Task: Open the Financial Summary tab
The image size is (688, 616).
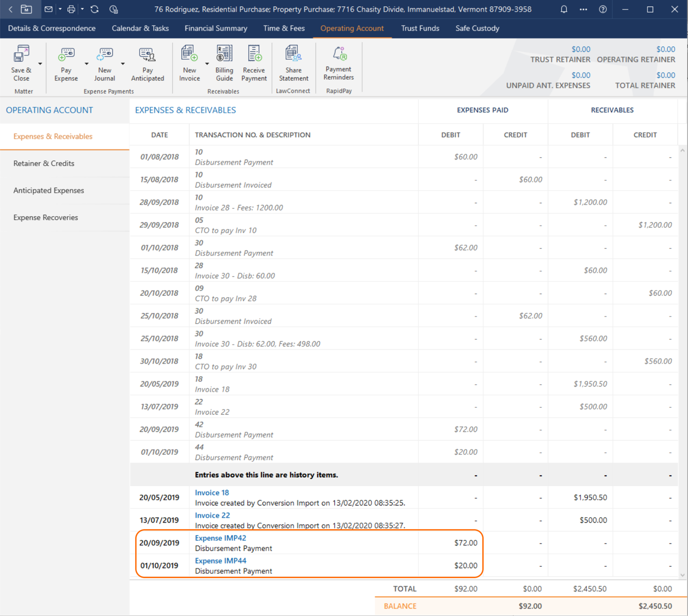Action: [x=216, y=28]
